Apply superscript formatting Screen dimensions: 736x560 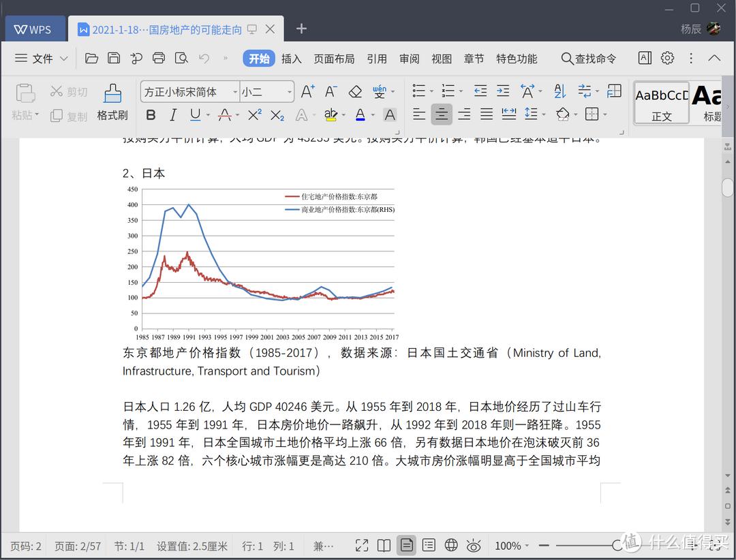click(x=254, y=114)
